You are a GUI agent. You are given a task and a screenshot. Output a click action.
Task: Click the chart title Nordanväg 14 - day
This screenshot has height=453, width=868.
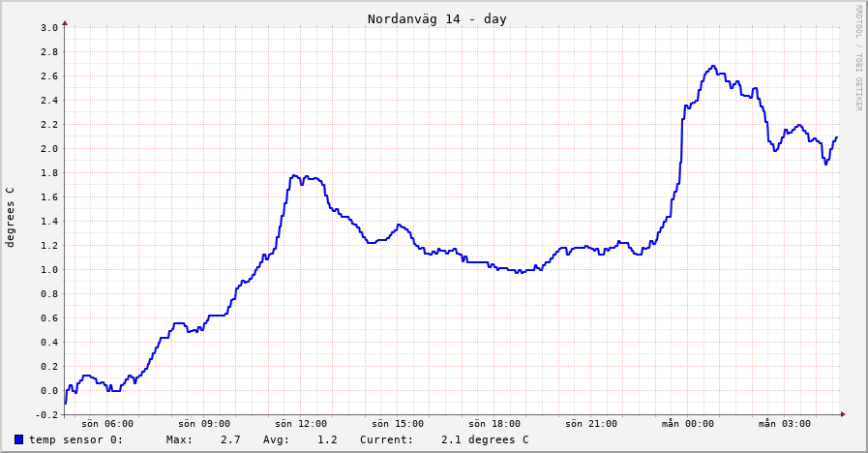[436, 19]
